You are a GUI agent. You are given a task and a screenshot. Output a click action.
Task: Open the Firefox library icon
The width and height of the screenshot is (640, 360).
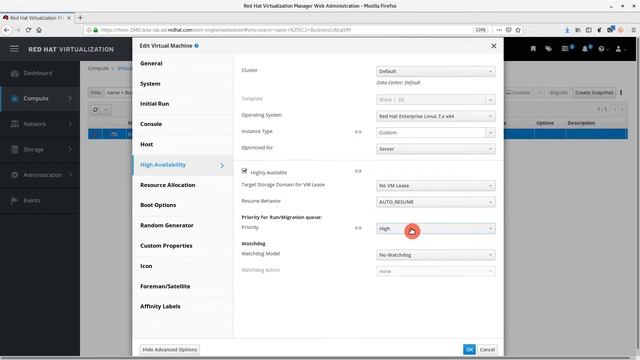tap(578, 30)
